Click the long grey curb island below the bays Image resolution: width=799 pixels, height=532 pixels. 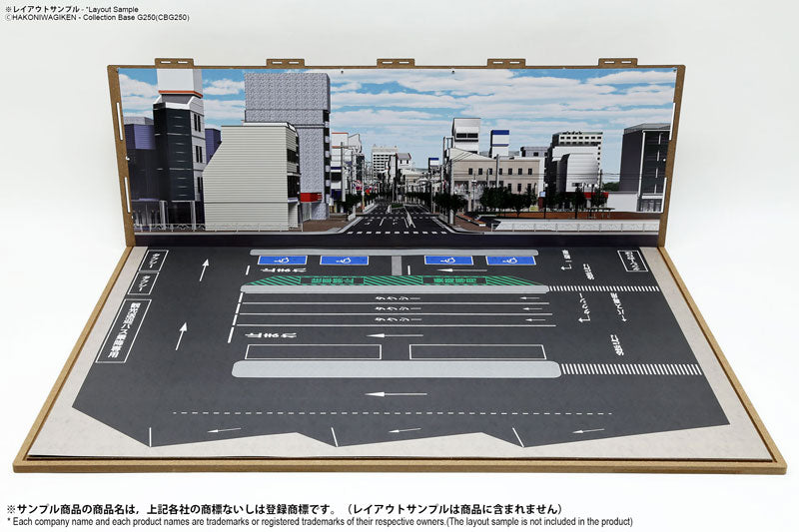pos(396,369)
